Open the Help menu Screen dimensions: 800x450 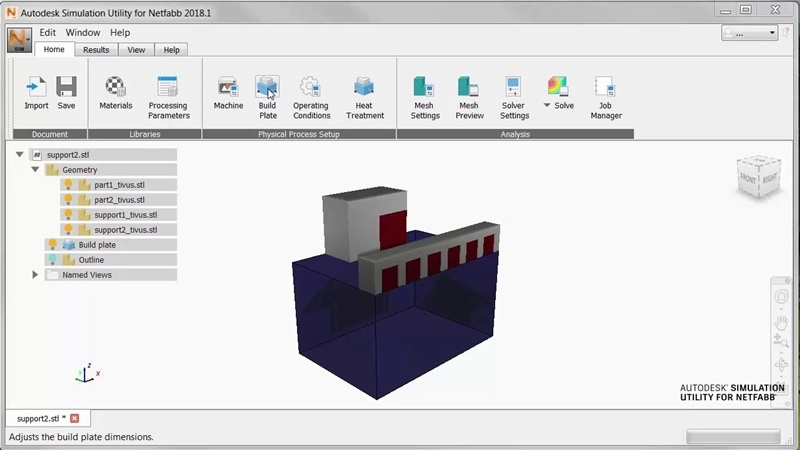pyautogui.click(x=120, y=33)
